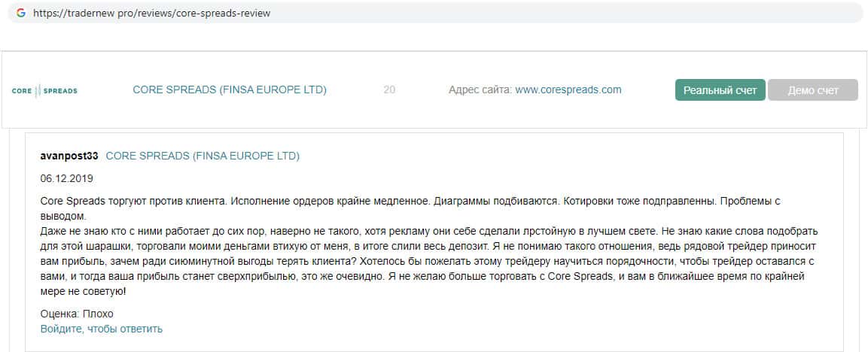
Task: Open CORE SPREADS (FINSA EUROPE LTD) header link
Action: 230,90
